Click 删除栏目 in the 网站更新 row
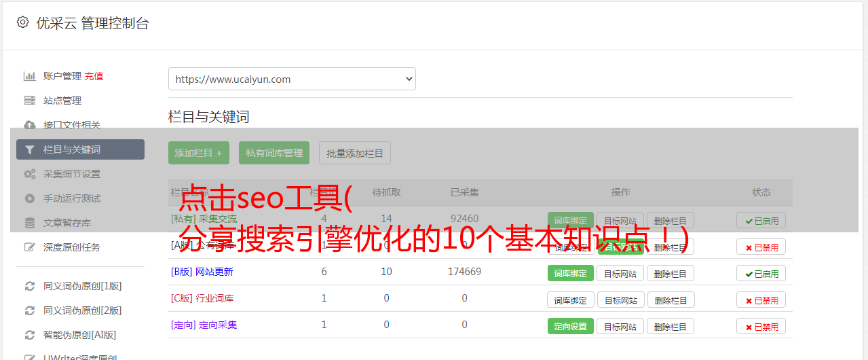This screenshot has width=868, height=360. pyautogui.click(x=671, y=273)
